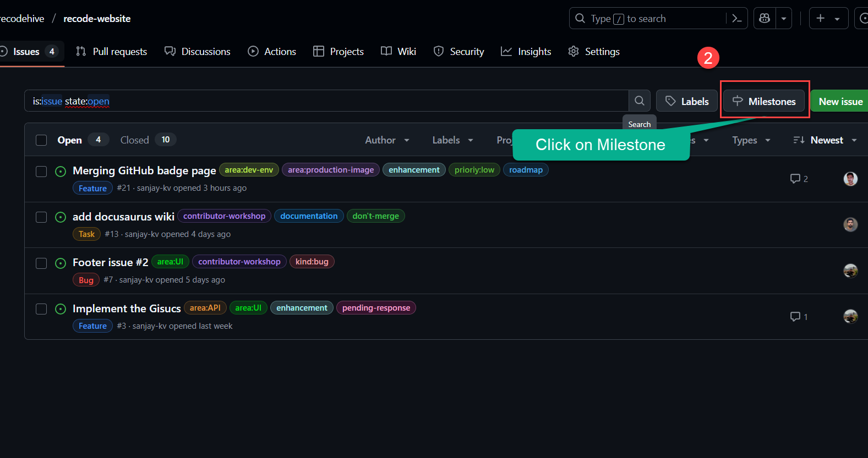The width and height of the screenshot is (868, 458).
Task: Open the Actions tab
Action: coord(272,52)
